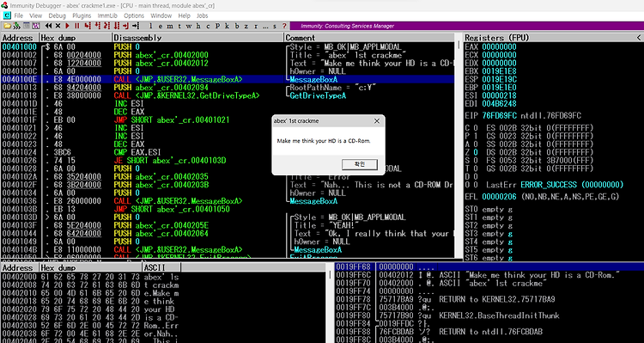The width and height of the screenshot is (644, 343).
Task: Click the Step into toolbar icon
Action: pyautogui.click(x=88, y=26)
